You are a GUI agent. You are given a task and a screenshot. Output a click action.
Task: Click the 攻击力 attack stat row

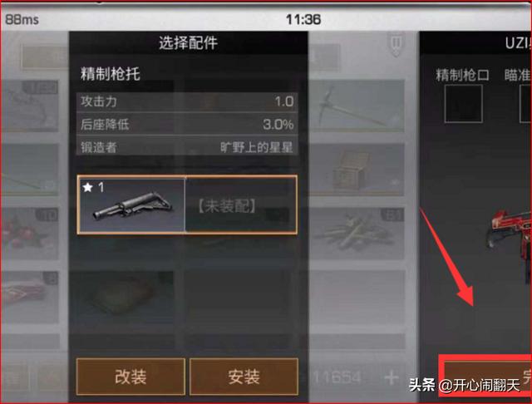pos(187,101)
